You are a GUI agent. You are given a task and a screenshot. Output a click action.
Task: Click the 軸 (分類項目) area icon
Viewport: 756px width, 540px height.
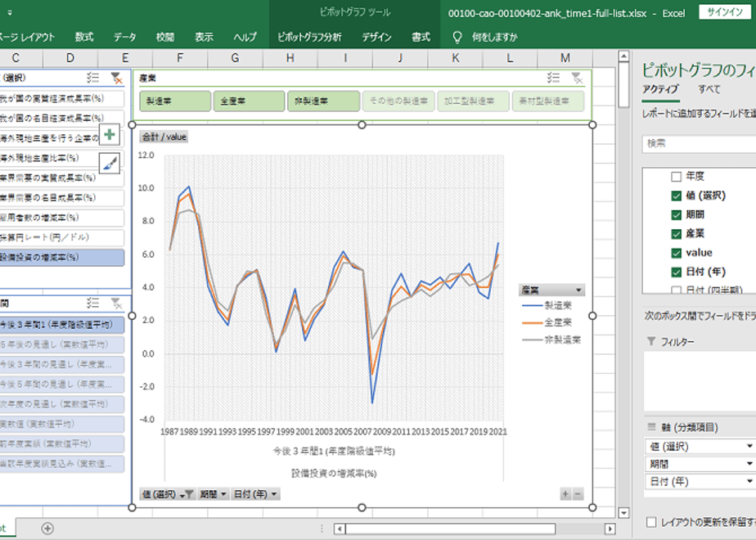[651, 427]
